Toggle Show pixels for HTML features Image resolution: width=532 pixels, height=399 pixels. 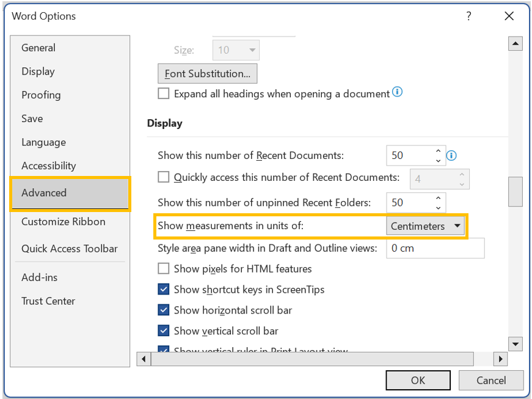(164, 268)
